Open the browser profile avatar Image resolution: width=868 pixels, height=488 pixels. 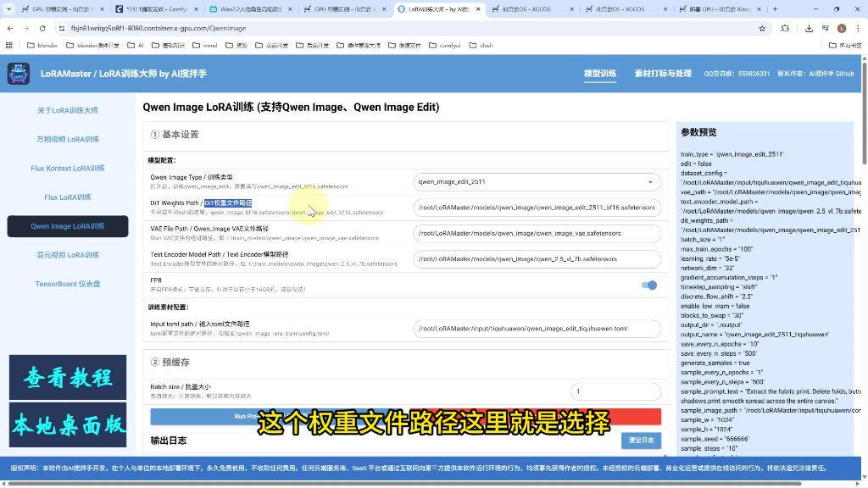pos(842,28)
